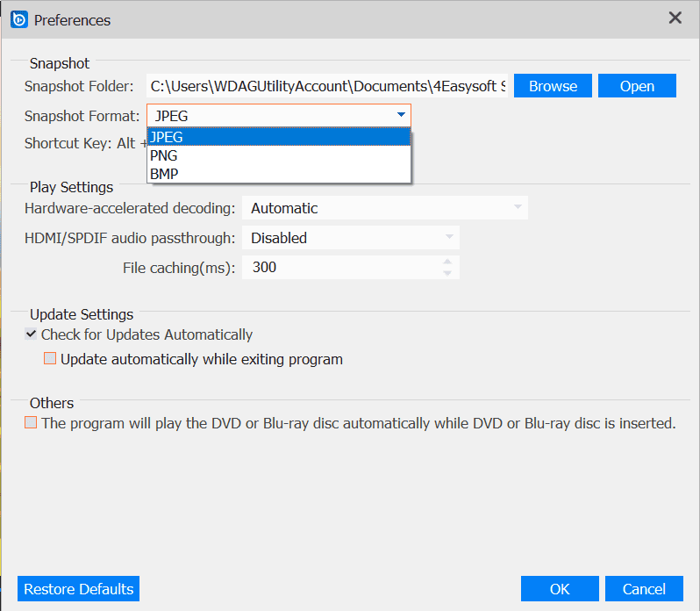Confirm settings with the OK button
The height and width of the screenshot is (611, 700).
[560, 589]
